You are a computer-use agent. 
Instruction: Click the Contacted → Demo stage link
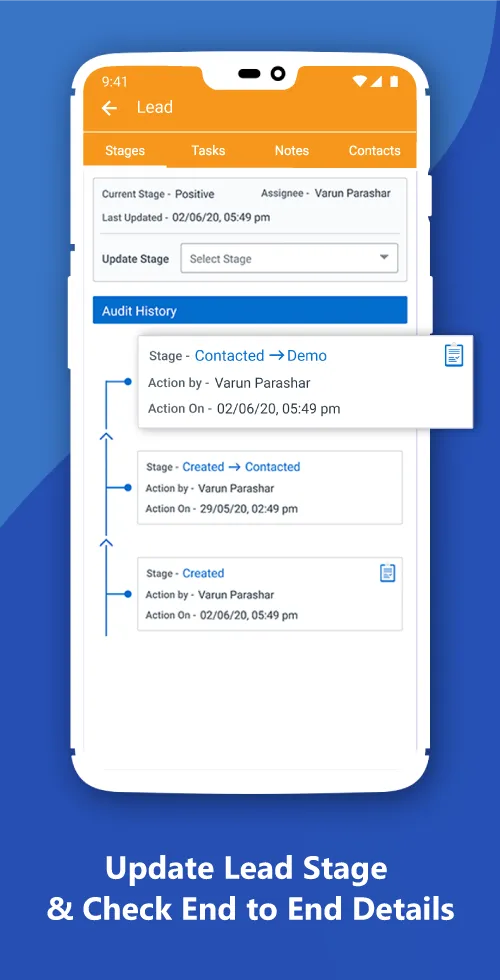[261, 356]
